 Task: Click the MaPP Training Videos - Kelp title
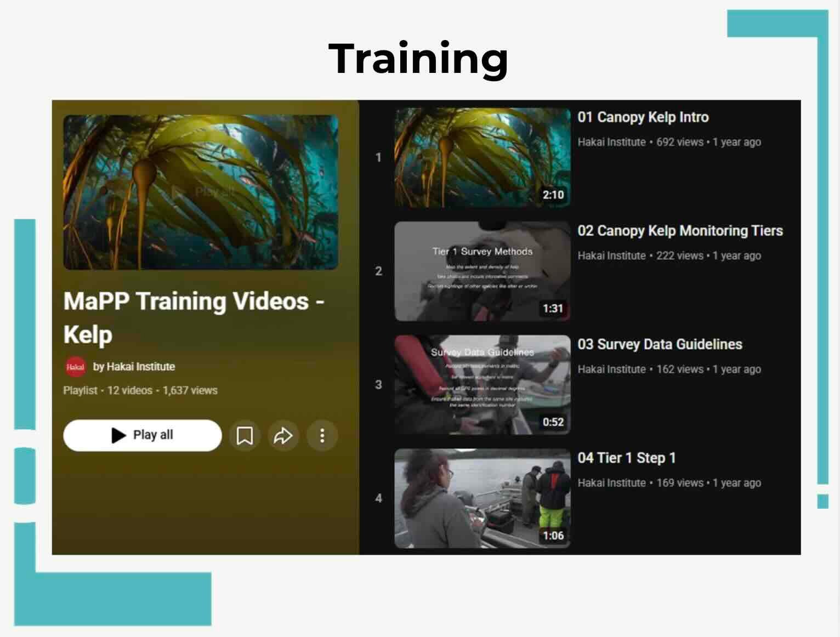click(x=194, y=318)
